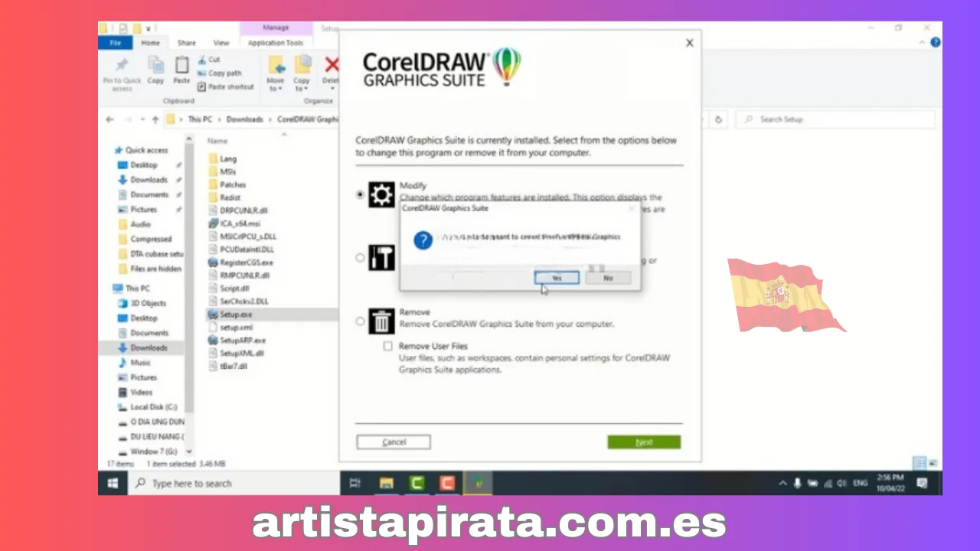Click the green Next button
Screen dimensions: 980x551
pos(644,442)
